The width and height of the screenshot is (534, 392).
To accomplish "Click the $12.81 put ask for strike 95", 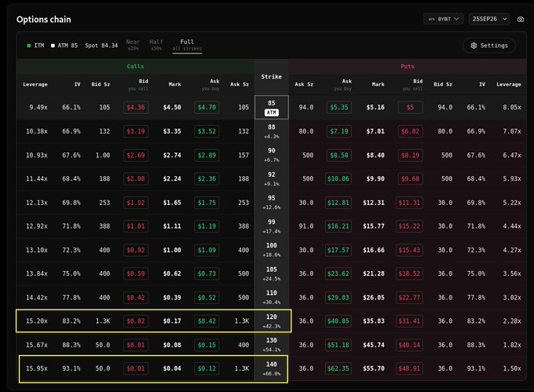I will [x=338, y=203].
